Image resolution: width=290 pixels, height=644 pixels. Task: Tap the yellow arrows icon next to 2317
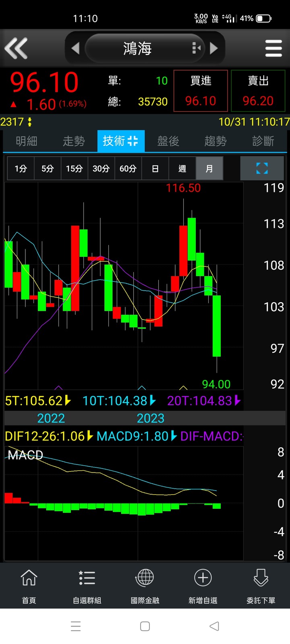click(29, 122)
